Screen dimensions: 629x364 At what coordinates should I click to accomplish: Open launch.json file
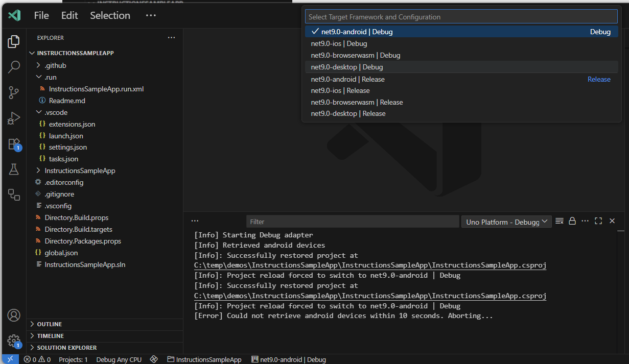click(105, 136)
